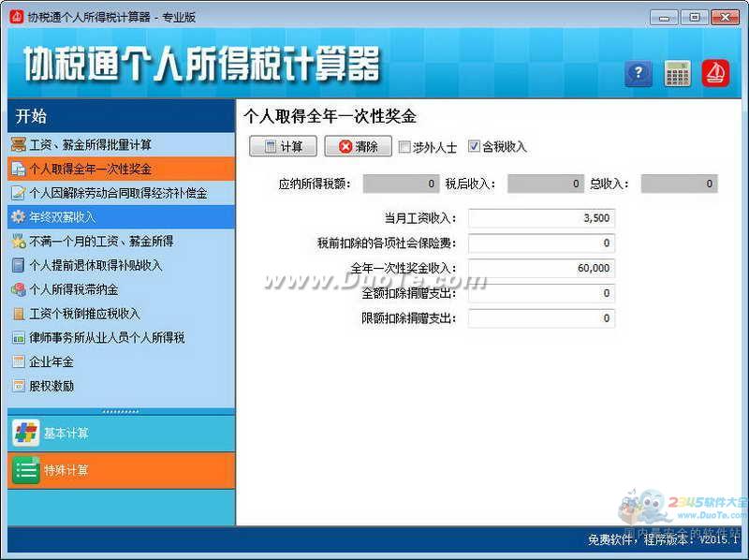Click the 税前扣除的各项社会保险费 input field
The height and width of the screenshot is (560, 749).
(x=542, y=243)
